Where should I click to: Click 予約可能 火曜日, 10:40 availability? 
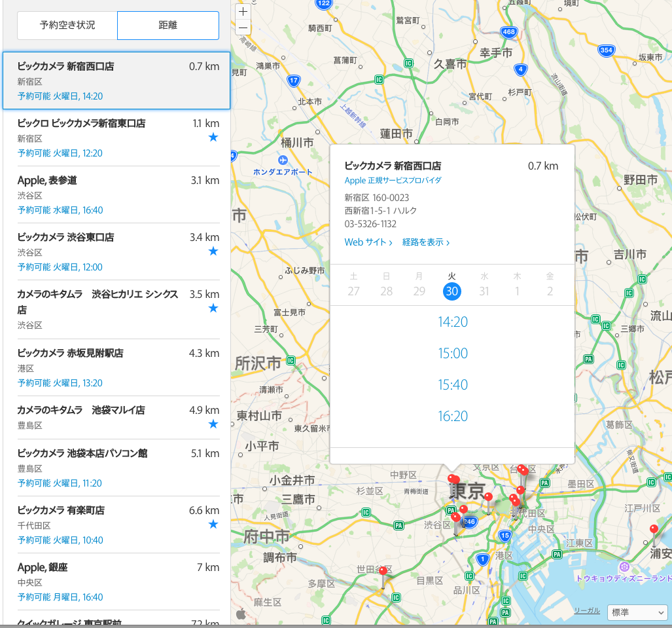tap(60, 540)
